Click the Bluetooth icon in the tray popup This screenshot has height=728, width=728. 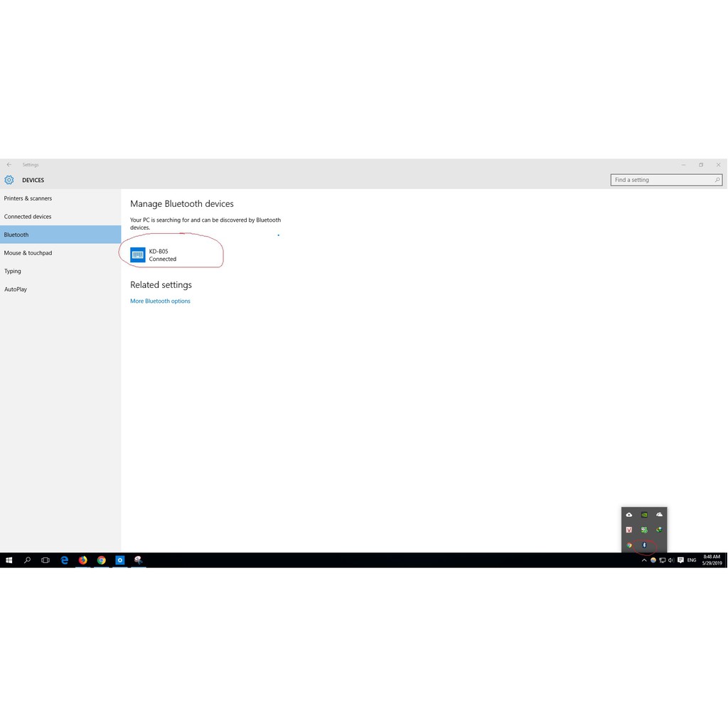644,545
